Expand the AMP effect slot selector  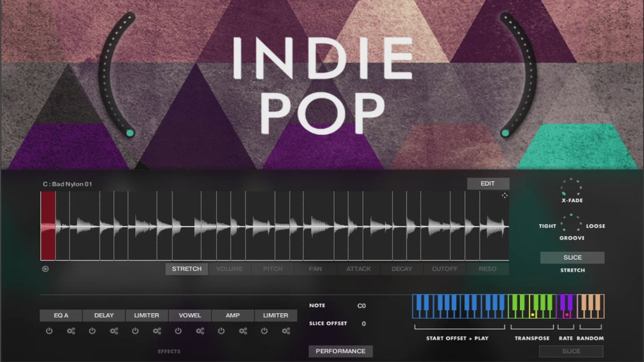point(232,316)
